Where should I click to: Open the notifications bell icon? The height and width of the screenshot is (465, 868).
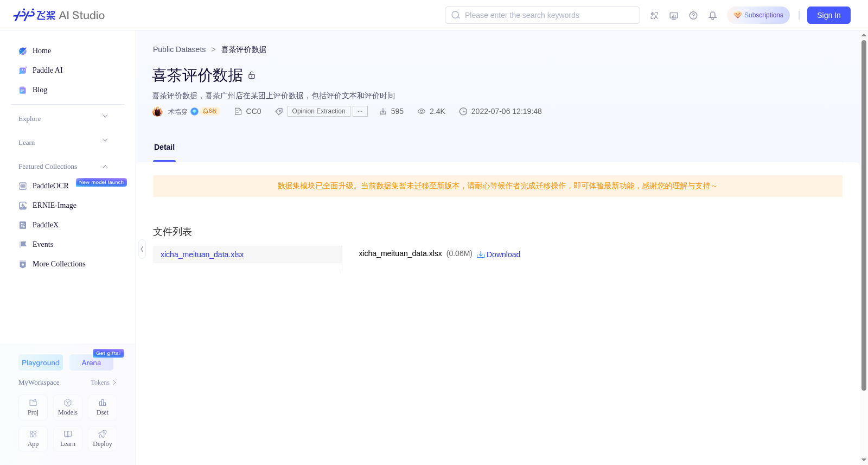[713, 16]
